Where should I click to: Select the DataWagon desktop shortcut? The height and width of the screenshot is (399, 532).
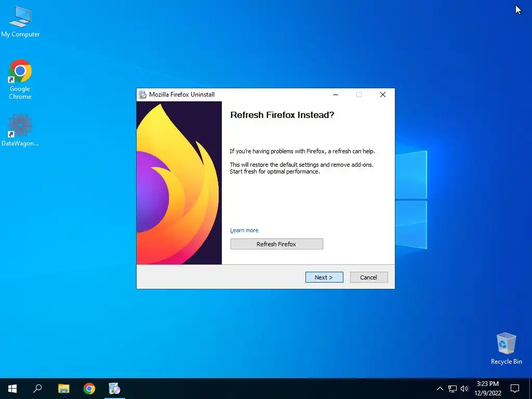(x=20, y=130)
